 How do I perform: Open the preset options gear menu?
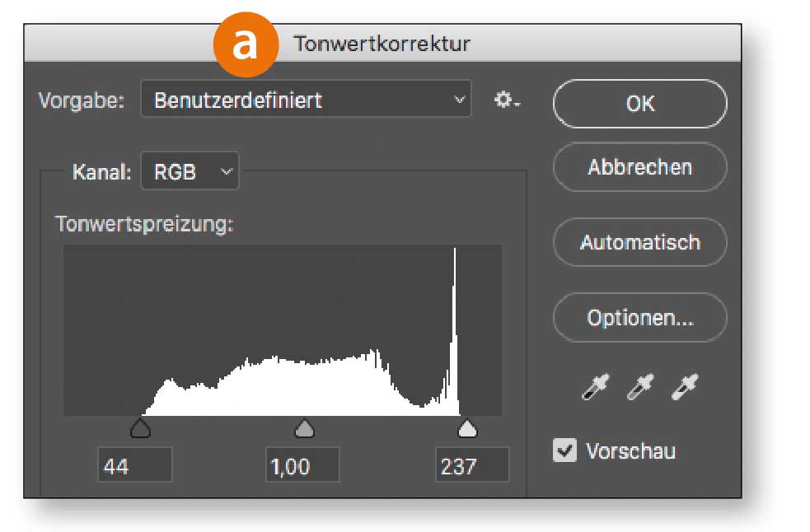pos(507,101)
